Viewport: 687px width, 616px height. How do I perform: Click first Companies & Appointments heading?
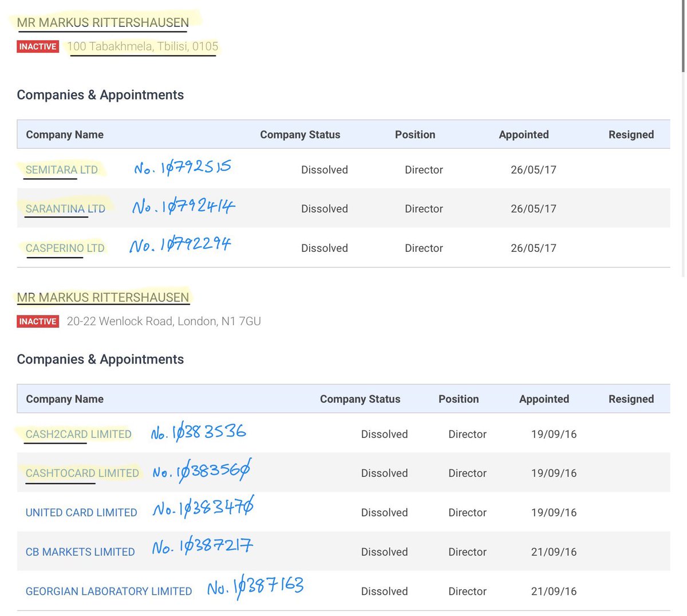[100, 95]
